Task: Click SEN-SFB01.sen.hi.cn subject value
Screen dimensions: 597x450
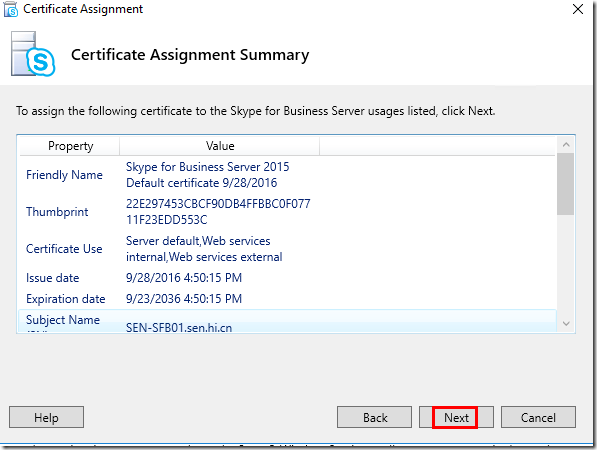Action: pyautogui.click(x=179, y=327)
